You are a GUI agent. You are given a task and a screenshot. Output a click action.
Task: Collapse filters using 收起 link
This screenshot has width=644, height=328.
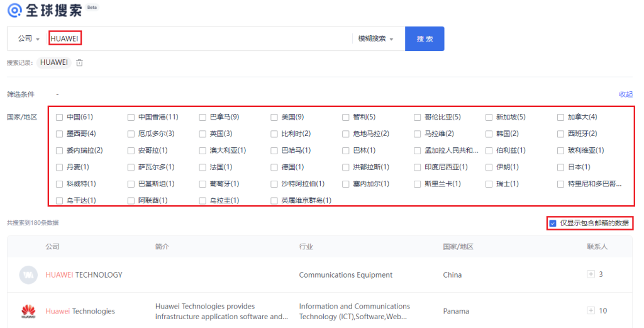pos(625,94)
